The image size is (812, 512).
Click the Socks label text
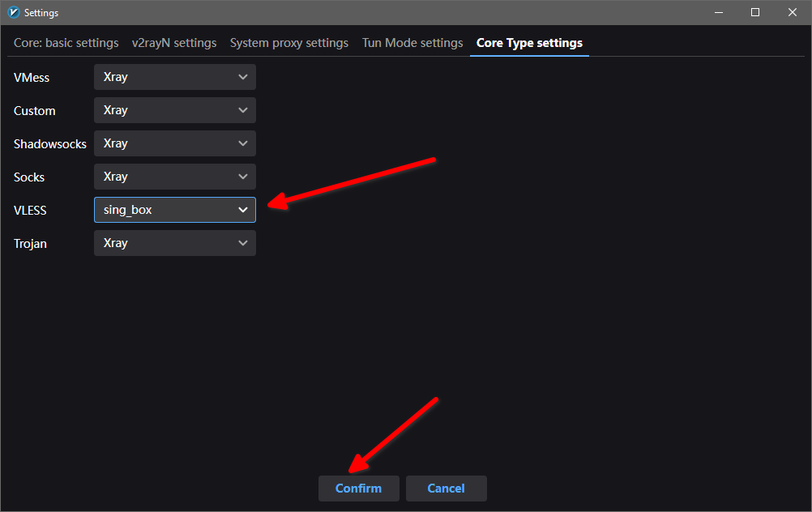(29, 177)
